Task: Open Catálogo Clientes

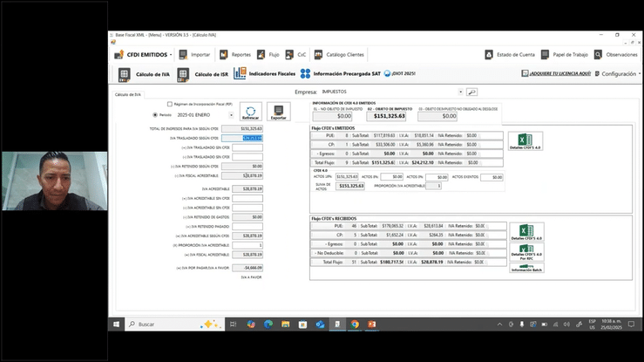Action: [x=339, y=55]
